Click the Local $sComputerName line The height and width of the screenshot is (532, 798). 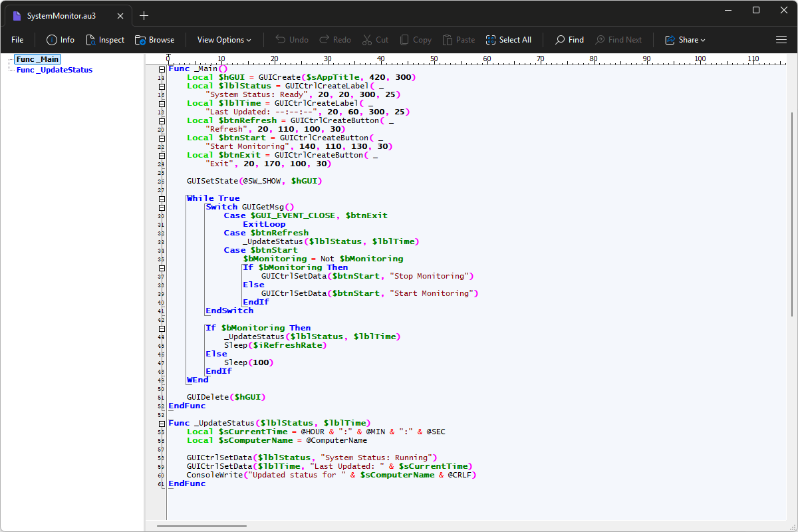[x=277, y=440]
